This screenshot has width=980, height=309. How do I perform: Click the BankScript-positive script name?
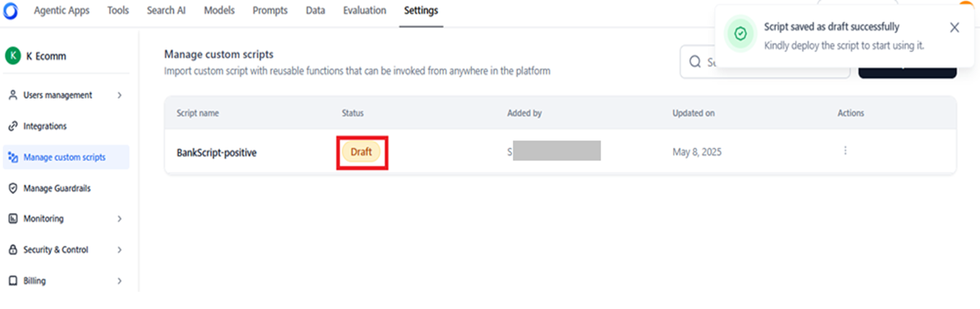216,152
